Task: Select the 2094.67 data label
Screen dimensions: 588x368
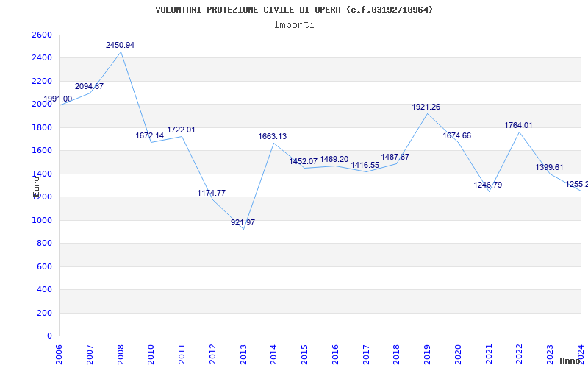Action: point(89,86)
